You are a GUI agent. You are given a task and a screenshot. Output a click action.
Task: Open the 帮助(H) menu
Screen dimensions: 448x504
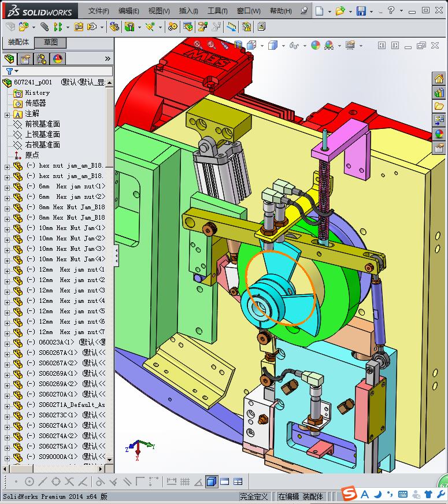[x=280, y=11]
